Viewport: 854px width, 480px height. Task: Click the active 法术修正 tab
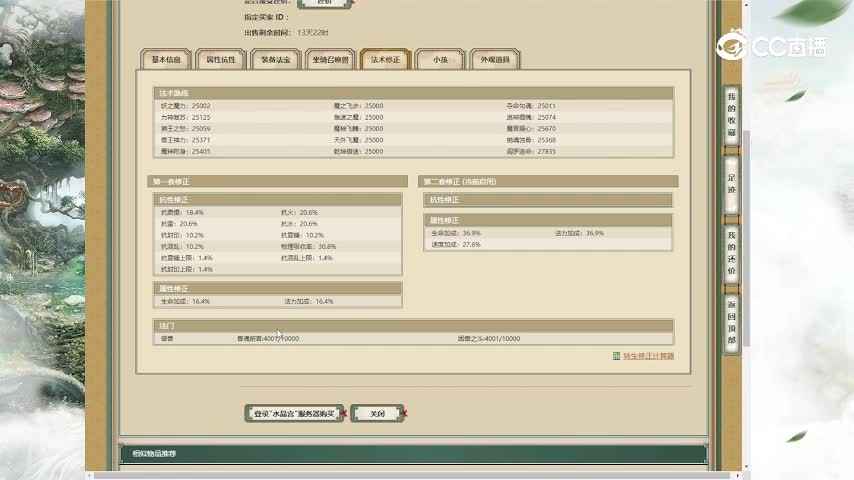tap(385, 60)
